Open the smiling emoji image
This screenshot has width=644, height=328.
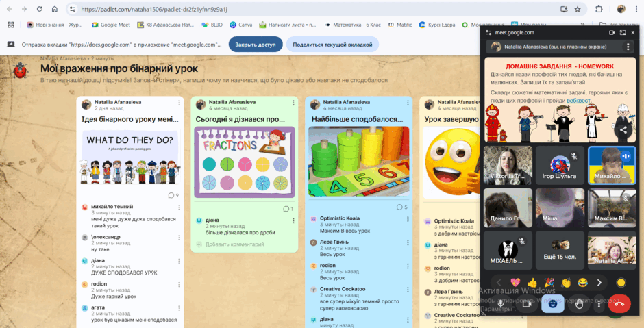click(x=451, y=162)
